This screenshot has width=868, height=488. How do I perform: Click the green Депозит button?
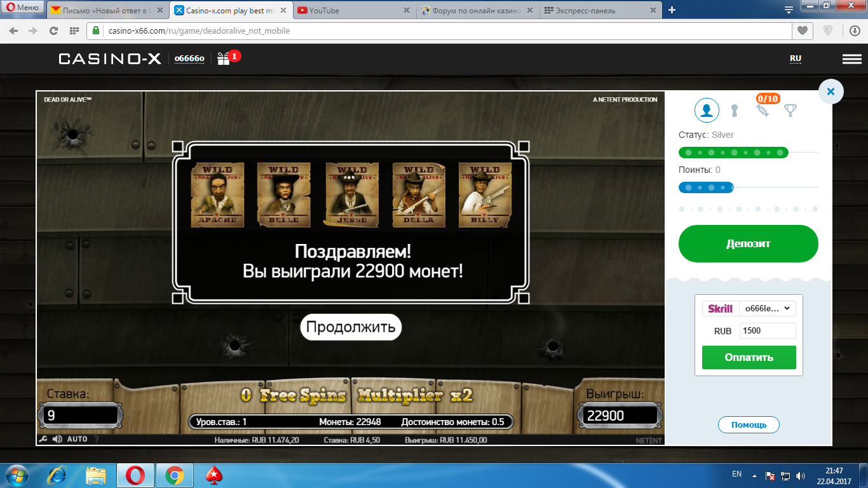pos(749,244)
